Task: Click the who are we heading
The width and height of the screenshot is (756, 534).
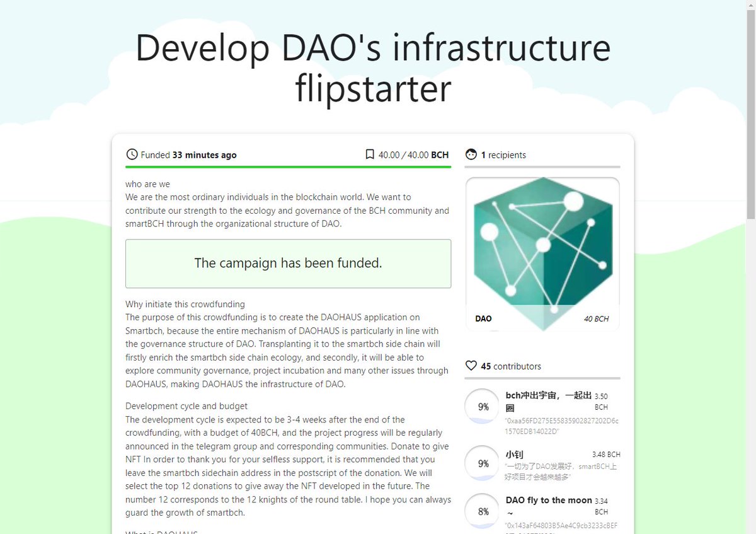Action: [x=147, y=184]
